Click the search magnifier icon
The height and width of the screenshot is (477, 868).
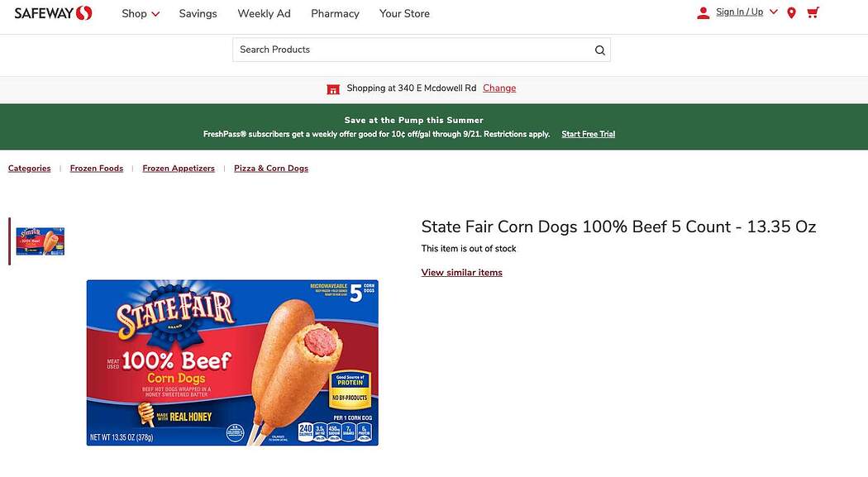point(599,50)
